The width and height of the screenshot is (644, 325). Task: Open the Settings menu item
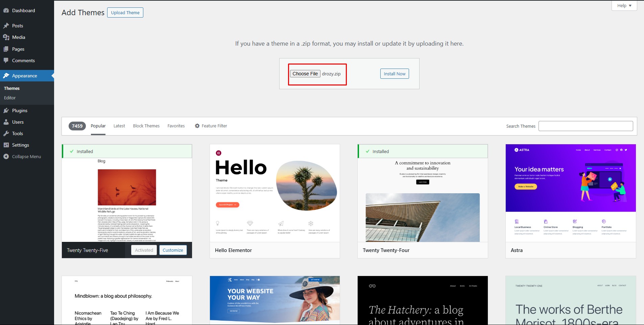coord(27,145)
